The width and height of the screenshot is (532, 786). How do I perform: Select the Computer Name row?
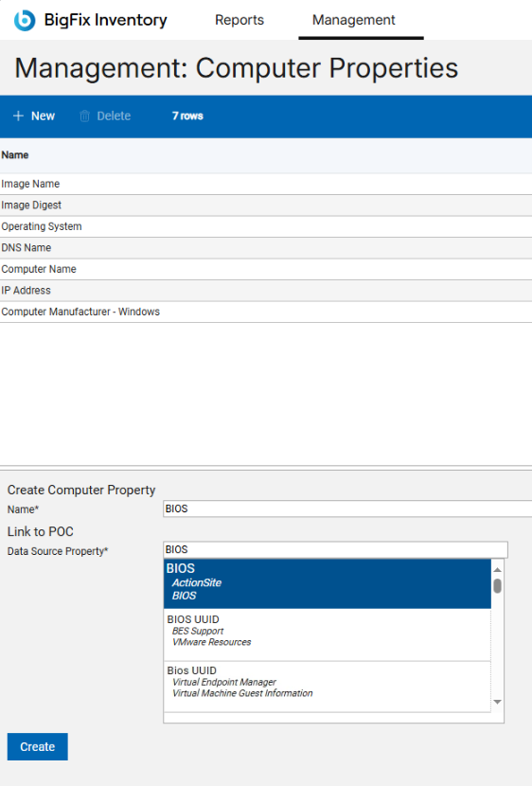[x=266, y=269]
